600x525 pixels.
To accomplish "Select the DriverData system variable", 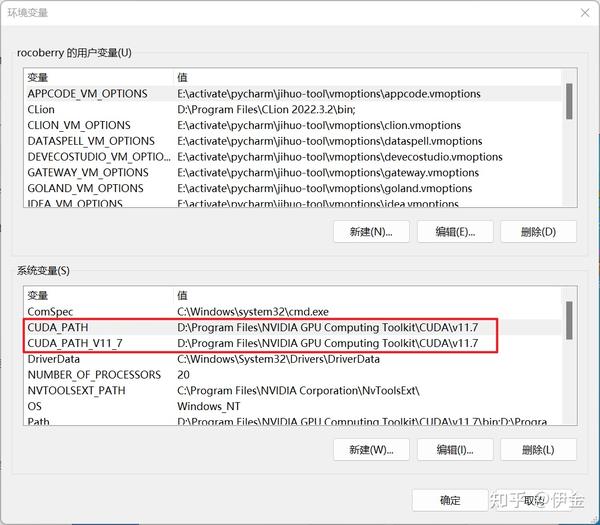I will point(292,359).
